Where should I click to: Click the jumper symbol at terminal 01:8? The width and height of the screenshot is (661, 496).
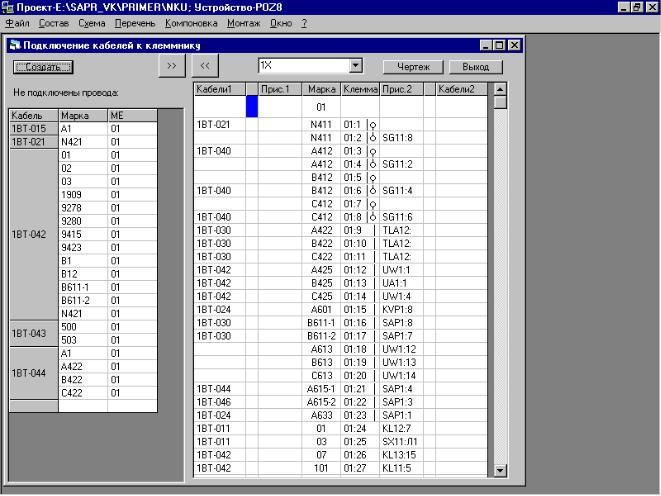pos(372,217)
